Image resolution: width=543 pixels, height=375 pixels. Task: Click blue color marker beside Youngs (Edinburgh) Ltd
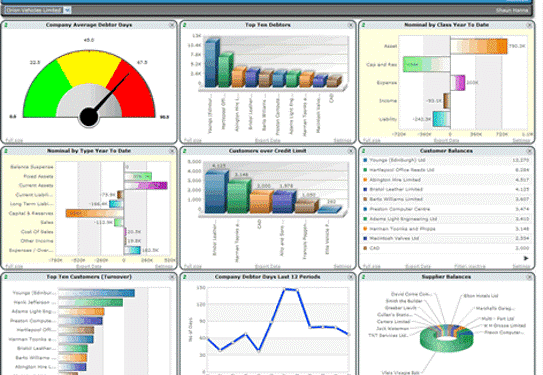[365, 160]
